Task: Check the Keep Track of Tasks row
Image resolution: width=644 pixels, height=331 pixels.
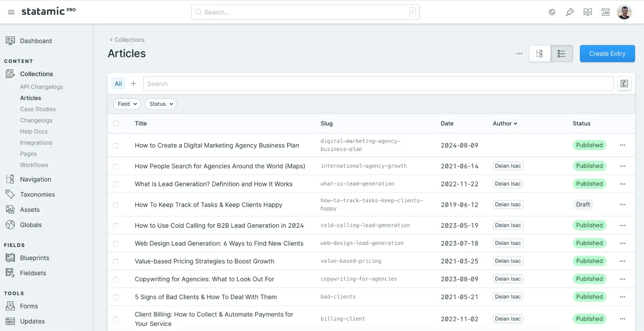Action: click(116, 205)
